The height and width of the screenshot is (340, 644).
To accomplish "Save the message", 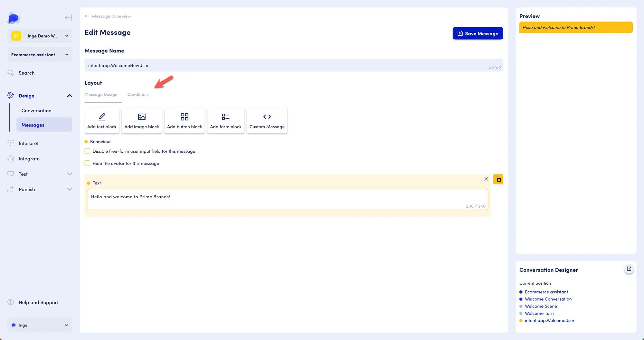I will 478,33.
